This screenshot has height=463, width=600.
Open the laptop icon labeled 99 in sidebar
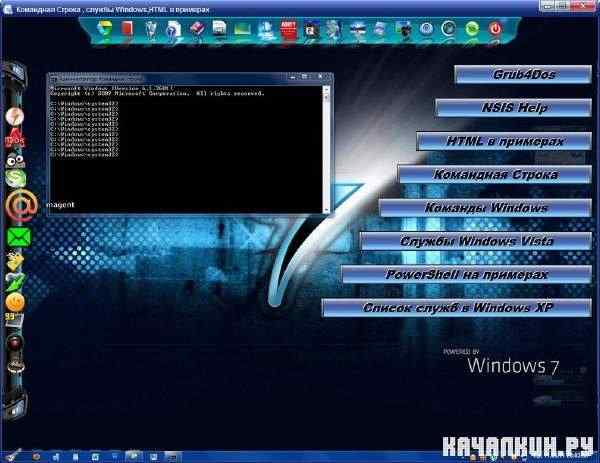15,321
